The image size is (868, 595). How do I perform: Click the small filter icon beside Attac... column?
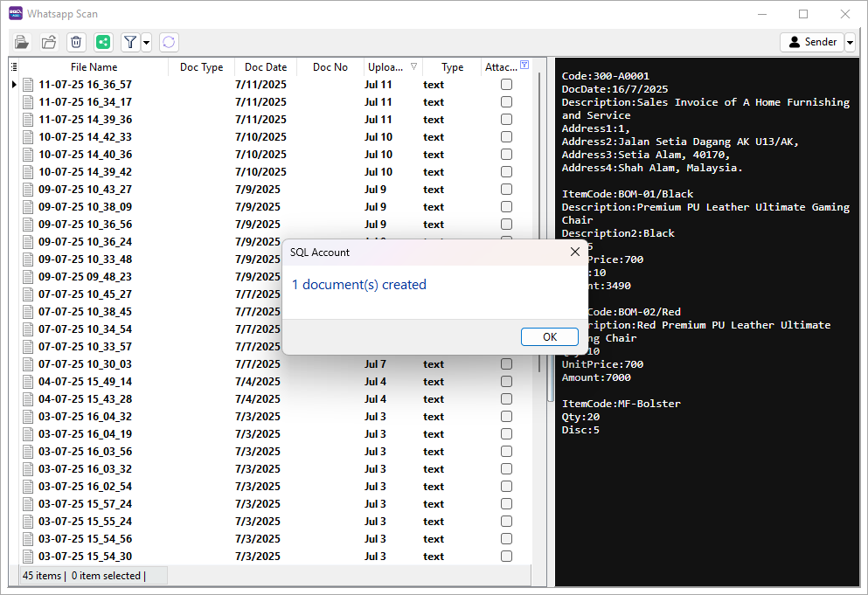pyautogui.click(x=524, y=66)
